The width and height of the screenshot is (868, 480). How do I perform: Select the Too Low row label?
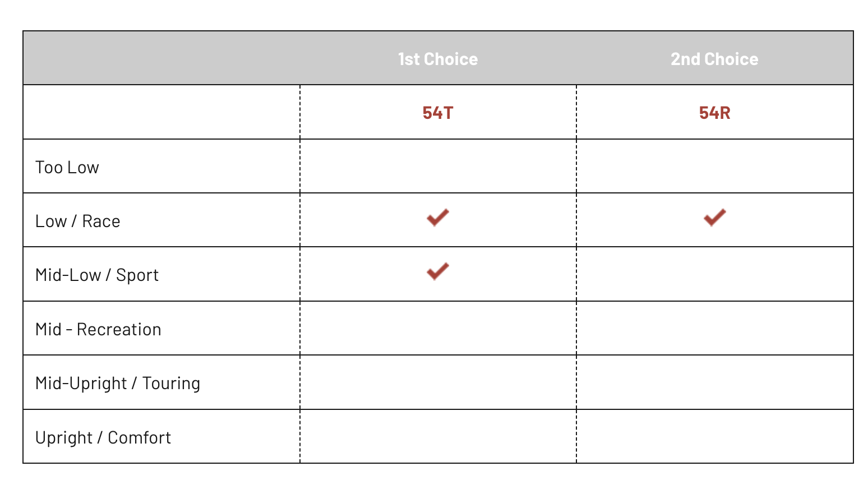click(x=67, y=167)
